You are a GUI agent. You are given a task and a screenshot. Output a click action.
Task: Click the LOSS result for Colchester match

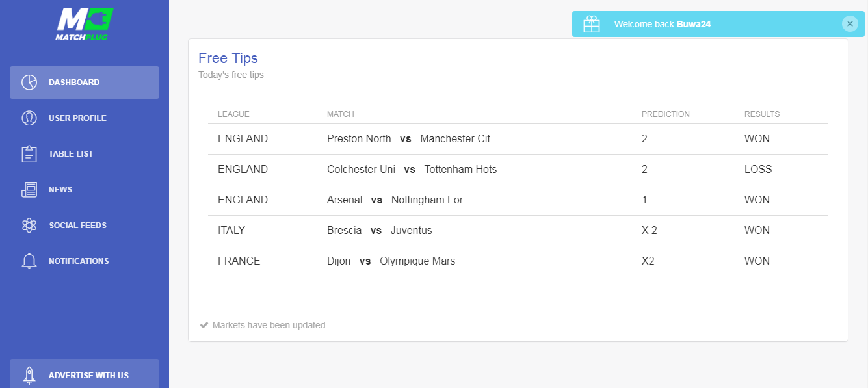(758, 170)
